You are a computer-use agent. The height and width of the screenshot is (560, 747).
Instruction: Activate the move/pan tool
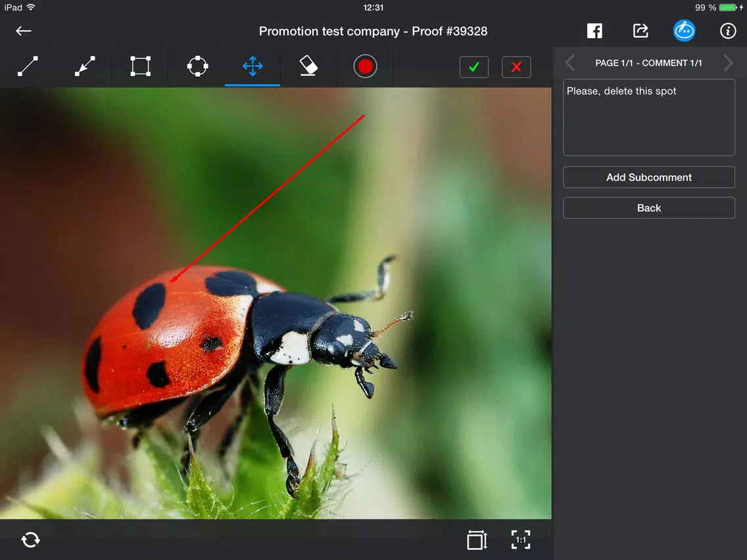click(x=253, y=66)
